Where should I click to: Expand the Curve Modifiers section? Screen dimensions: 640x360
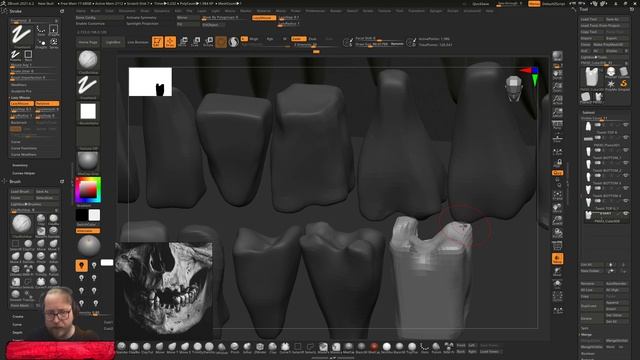(x=24, y=154)
